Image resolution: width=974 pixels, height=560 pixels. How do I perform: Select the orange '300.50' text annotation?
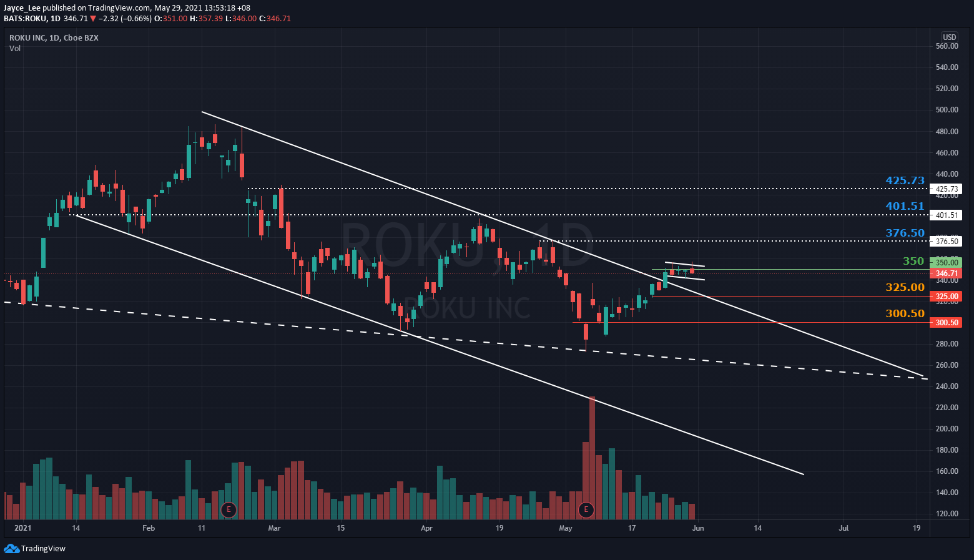coord(905,313)
